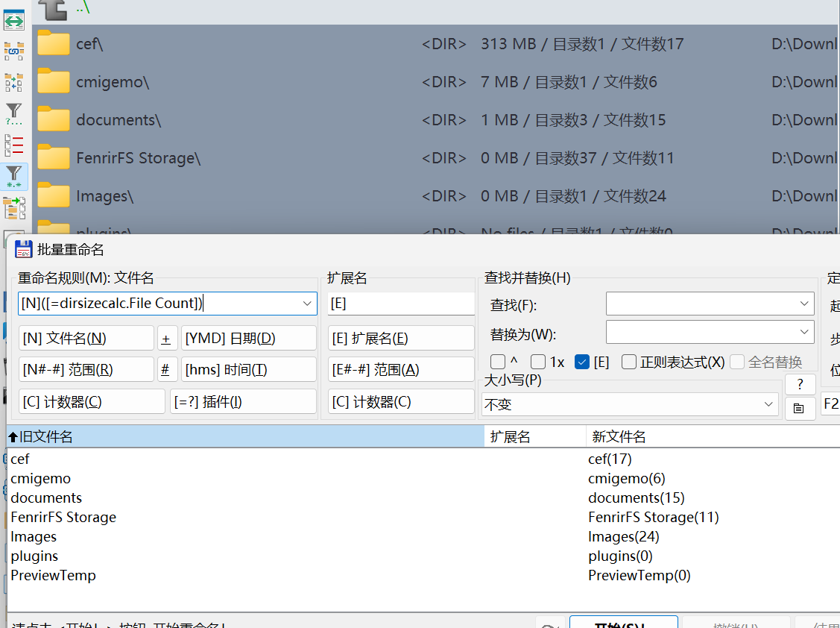The width and height of the screenshot is (840, 628).
Task: Click the swap panels icon in sidebar
Action: click(x=14, y=19)
